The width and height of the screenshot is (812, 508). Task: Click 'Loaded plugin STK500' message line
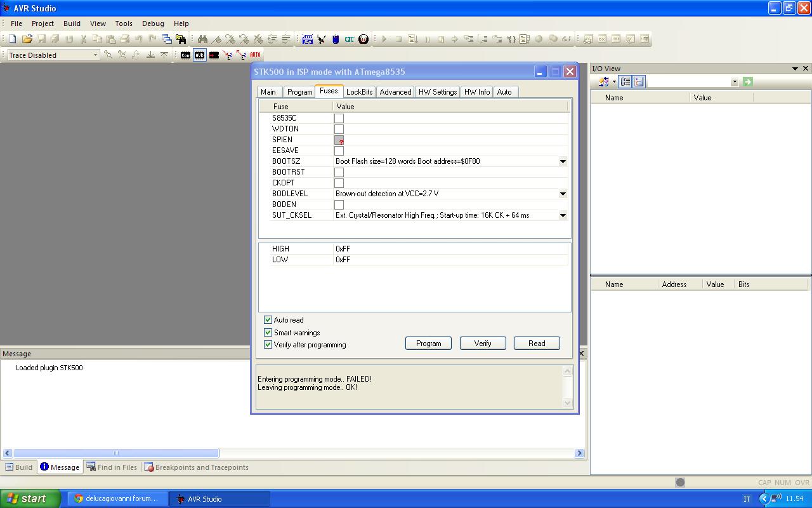tap(49, 368)
